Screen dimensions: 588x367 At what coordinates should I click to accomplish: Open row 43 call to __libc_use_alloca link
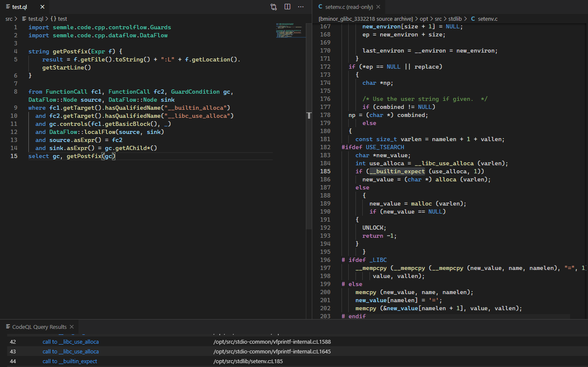pos(70,352)
